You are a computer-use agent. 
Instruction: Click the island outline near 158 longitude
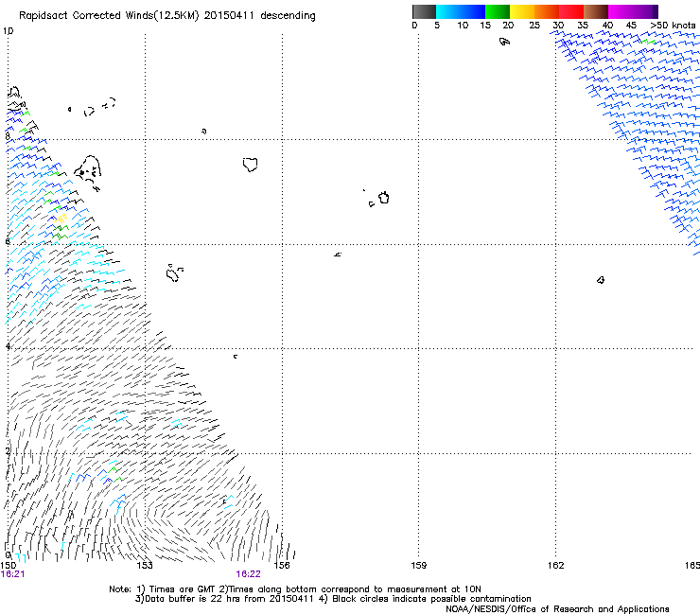(384, 198)
